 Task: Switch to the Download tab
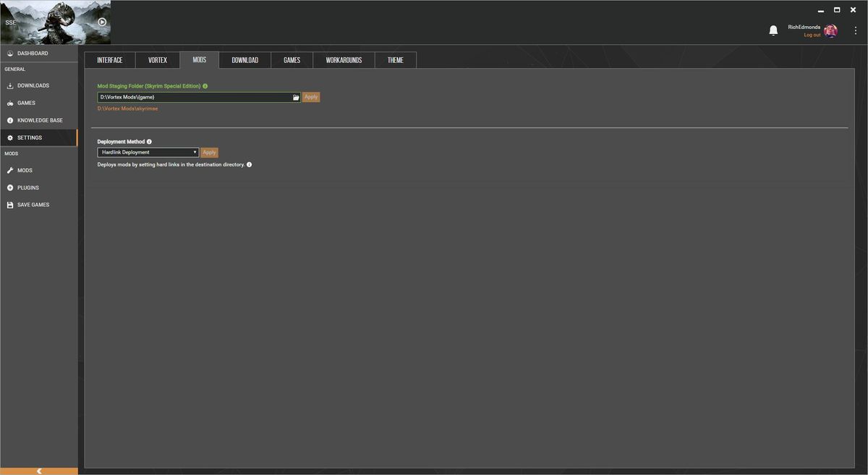[x=244, y=60]
